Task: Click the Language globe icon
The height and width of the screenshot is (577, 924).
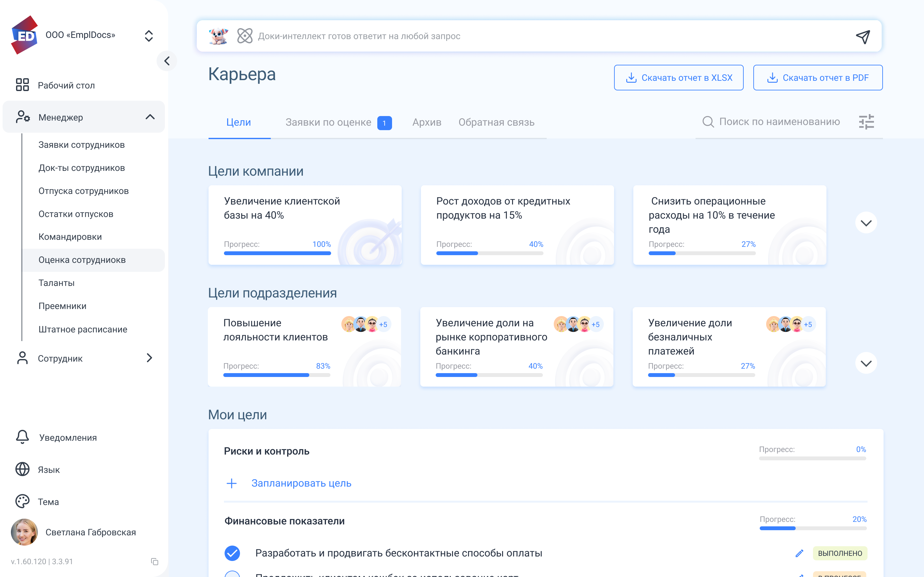Action: [x=22, y=469]
